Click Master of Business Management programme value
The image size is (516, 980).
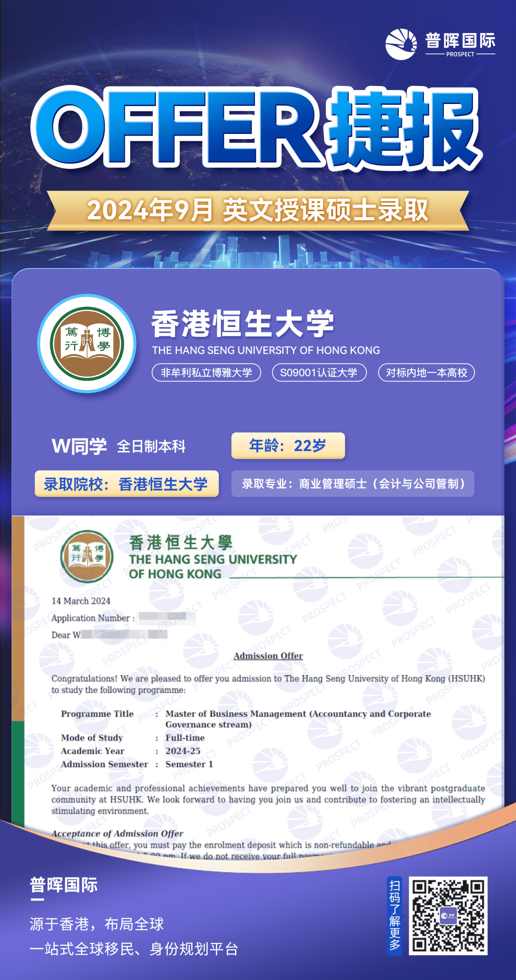pos(298,719)
